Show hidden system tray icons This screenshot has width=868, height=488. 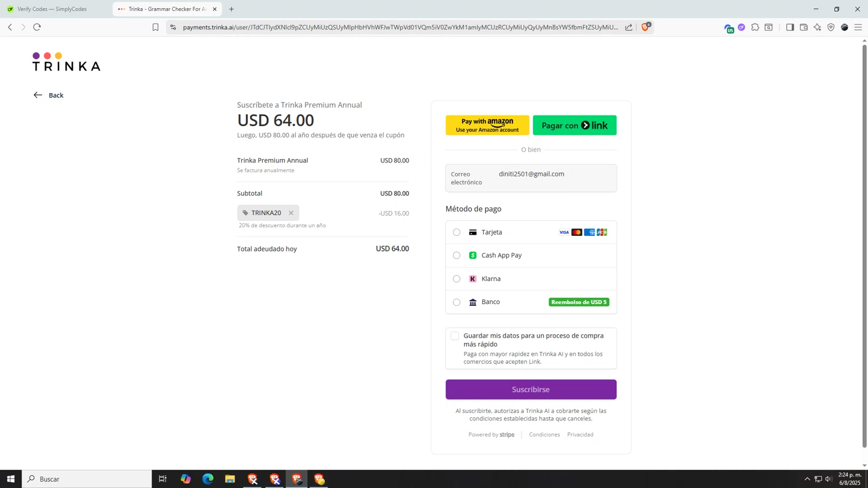click(807, 479)
